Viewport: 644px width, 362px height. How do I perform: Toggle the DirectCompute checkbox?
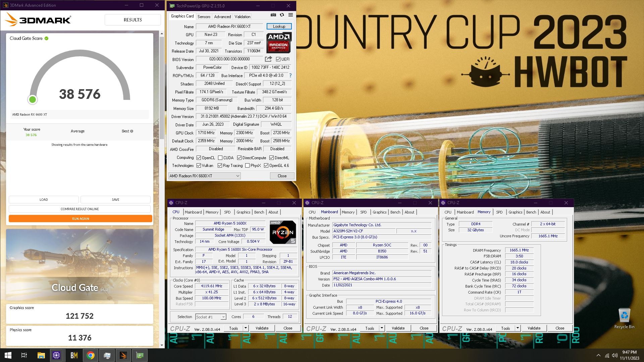tap(239, 158)
